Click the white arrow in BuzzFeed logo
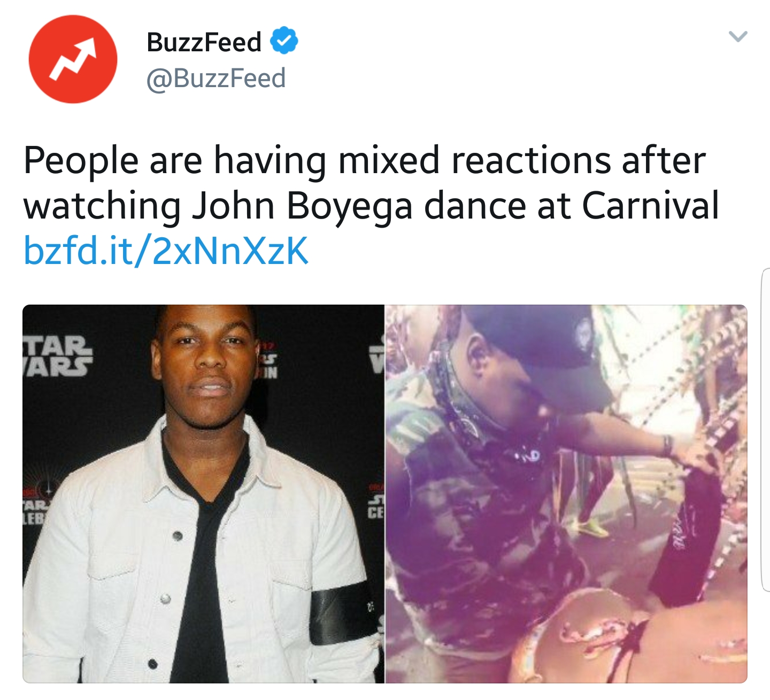The width and height of the screenshot is (770, 700). coord(73,59)
